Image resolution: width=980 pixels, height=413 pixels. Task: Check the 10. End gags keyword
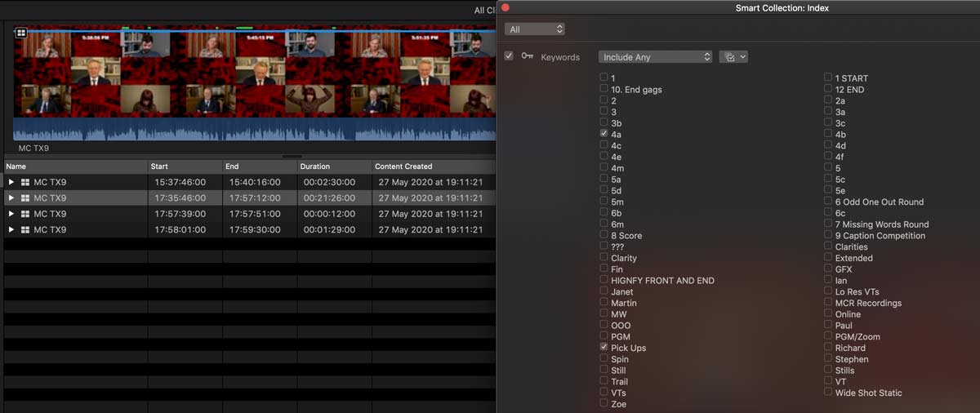tap(604, 88)
